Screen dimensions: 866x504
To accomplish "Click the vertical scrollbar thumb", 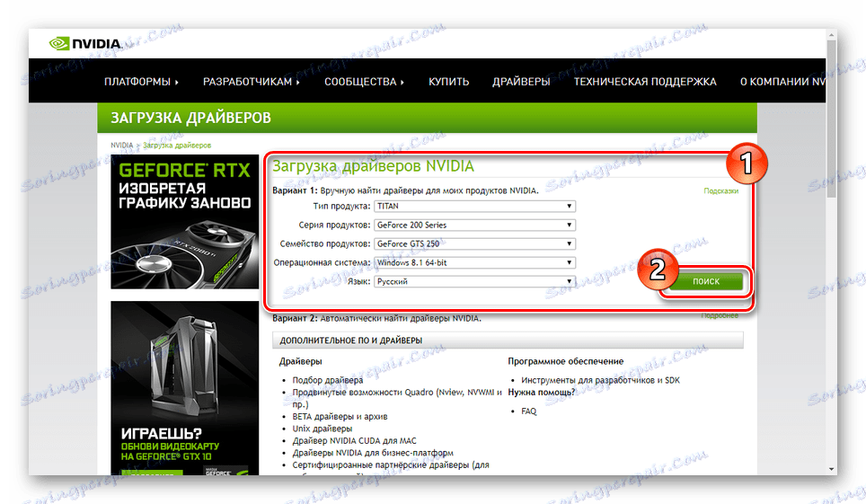I will (x=831, y=119).
